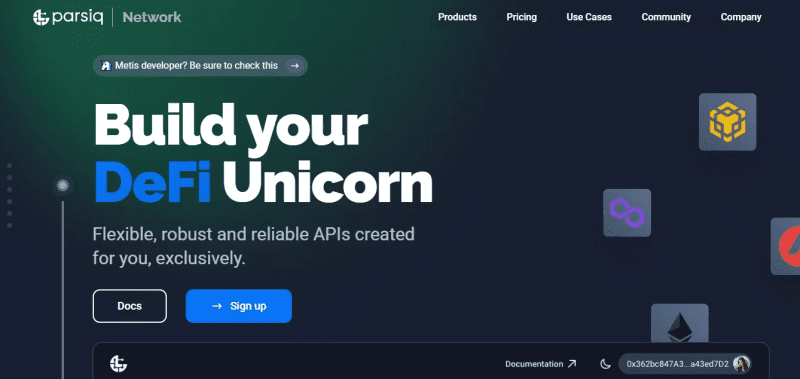Open the wallet avatar next to address

(x=741, y=364)
